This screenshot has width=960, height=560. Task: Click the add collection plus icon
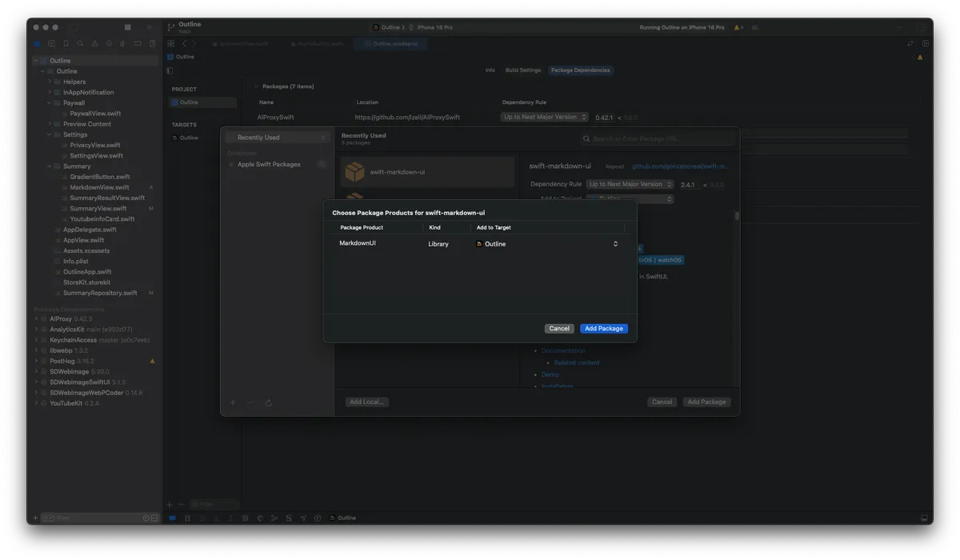point(233,403)
